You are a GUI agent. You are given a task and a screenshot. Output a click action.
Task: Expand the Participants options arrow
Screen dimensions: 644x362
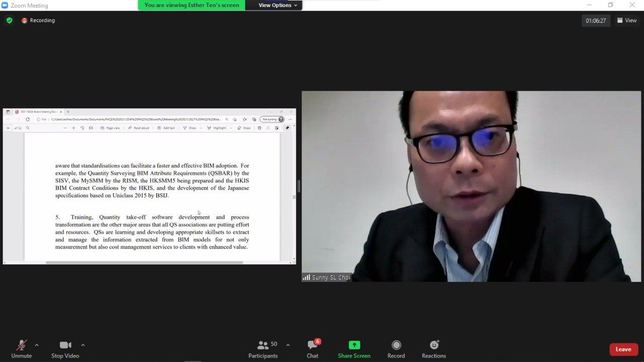click(x=288, y=345)
